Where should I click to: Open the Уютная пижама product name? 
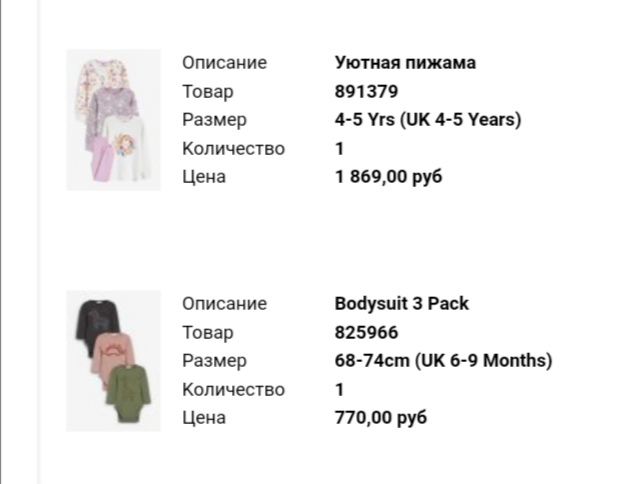pos(405,62)
